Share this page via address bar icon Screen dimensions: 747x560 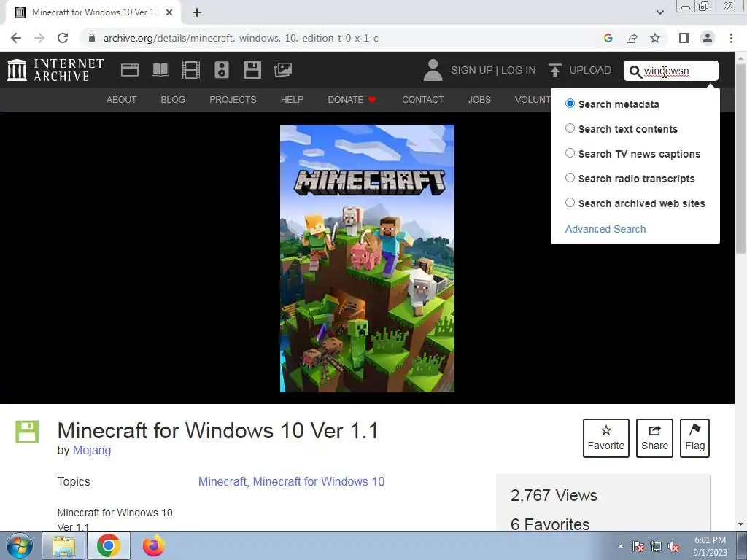coord(632,38)
